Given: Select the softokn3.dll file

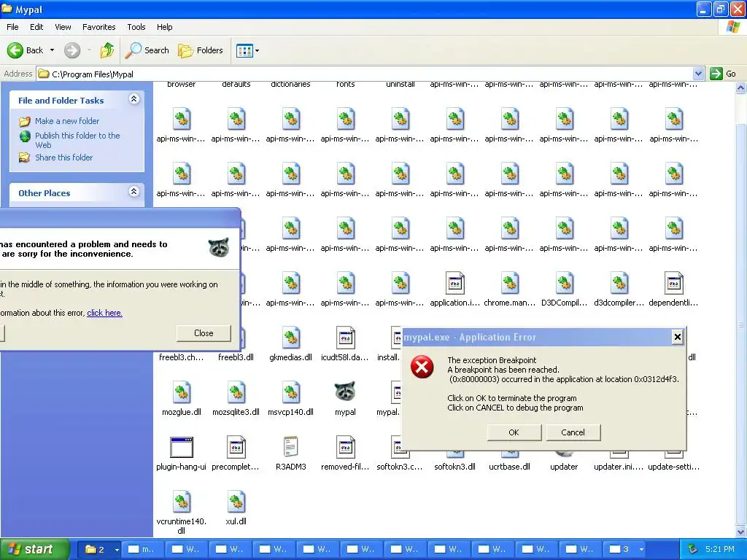Looking at the screenshot, I should (455, 467).
